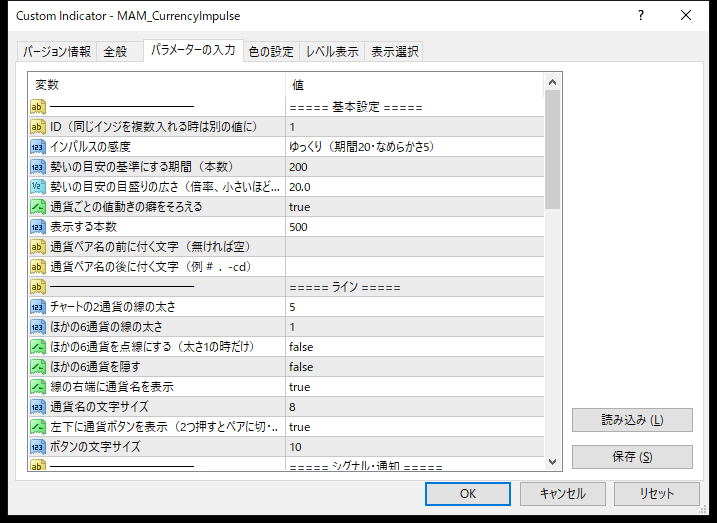The height and width of the screenshot is (523, 717).
Task: Toggle true value of 左下に通貨ボタンを表示
Action: point(415,427)
